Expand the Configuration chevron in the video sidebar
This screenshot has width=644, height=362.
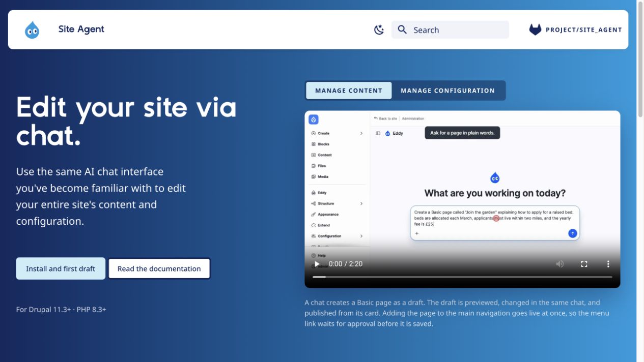pos(361,236)
